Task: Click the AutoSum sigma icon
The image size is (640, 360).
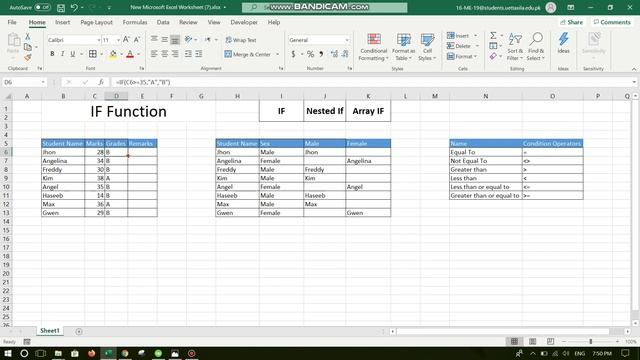Action: click(x=493, y=36)
